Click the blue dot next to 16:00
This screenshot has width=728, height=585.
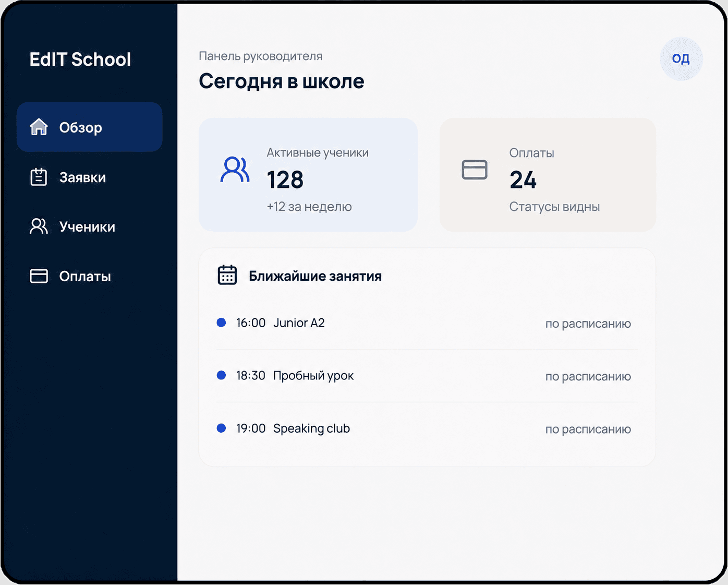pos(221,323)
